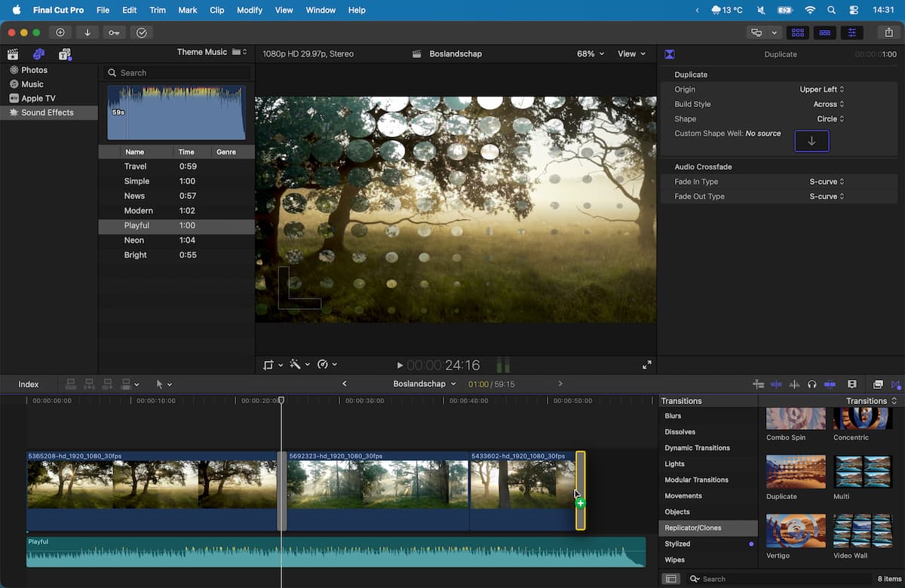Toggle the Browser visibility grid button
905x588 pixels.
click(798, 32)
